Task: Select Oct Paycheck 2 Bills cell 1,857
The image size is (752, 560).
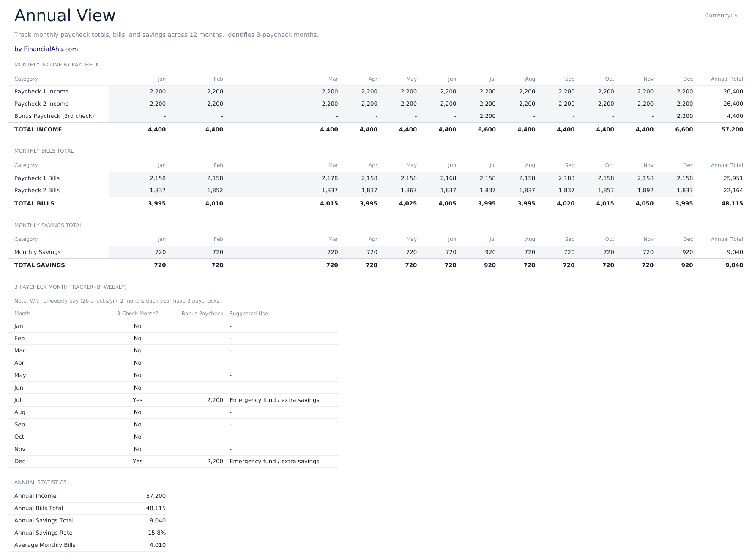Action: (606, 191)
